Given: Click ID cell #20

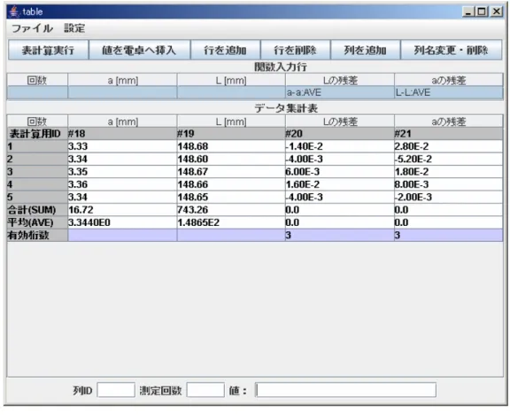Looking at the screenshot, I should [340, 134].
